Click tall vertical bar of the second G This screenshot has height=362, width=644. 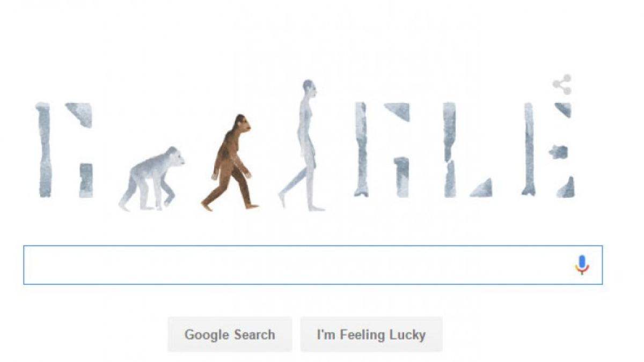point(361,150)
